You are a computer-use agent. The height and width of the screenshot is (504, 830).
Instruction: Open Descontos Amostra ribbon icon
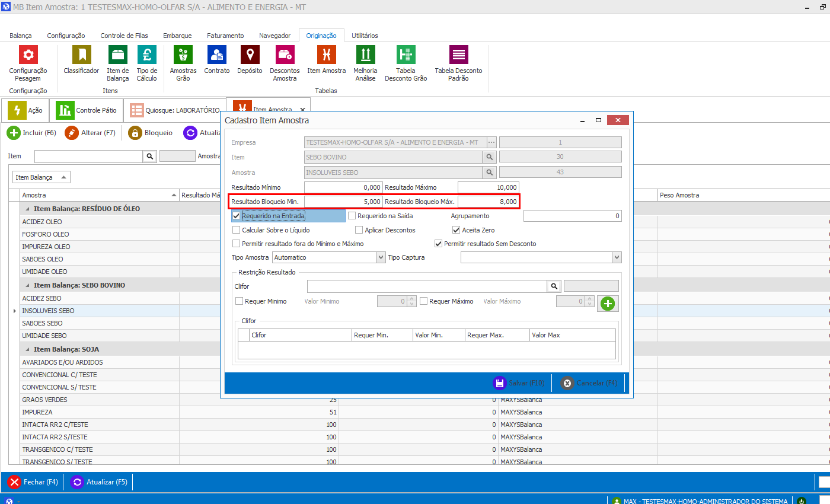pyautogui.click(x=285, y=55)
